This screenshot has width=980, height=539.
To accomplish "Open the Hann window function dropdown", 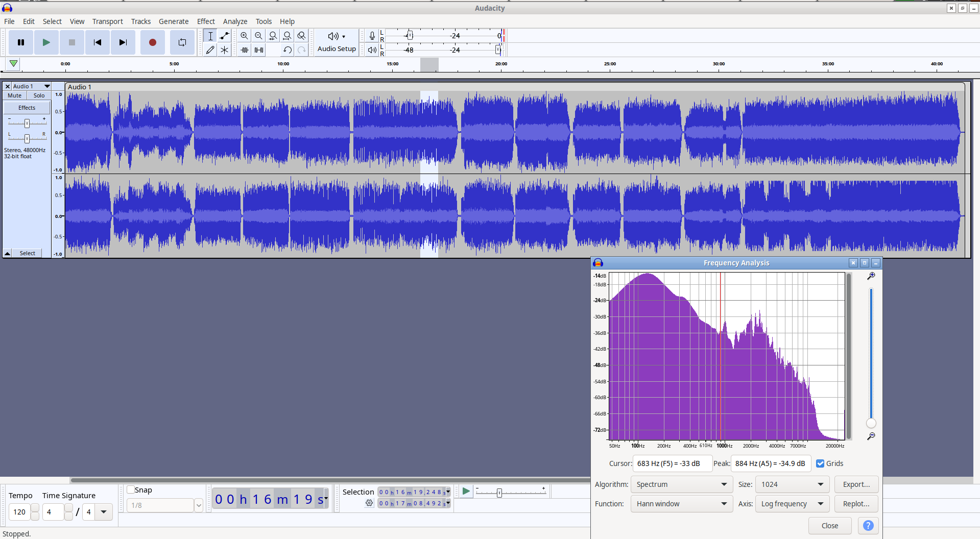I will 681,504.
